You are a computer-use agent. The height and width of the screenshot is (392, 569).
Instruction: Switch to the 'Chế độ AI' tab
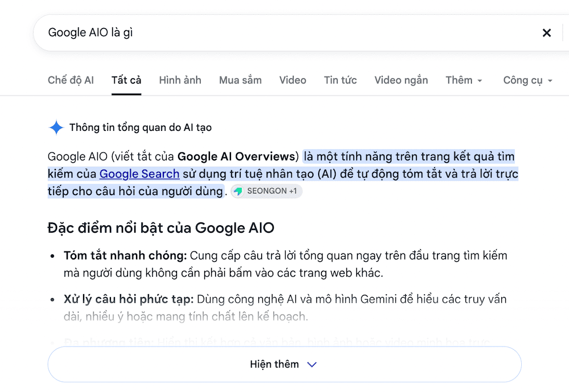(71, 80)
